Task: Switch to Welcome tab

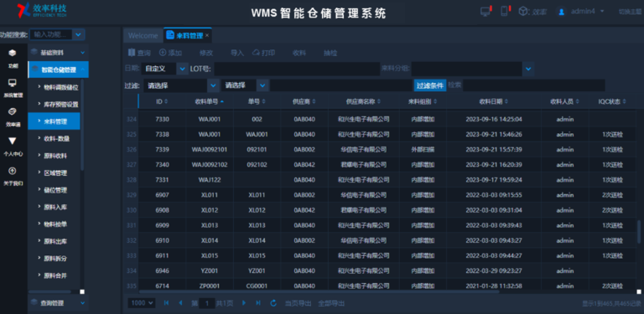Action: (143, 36)
